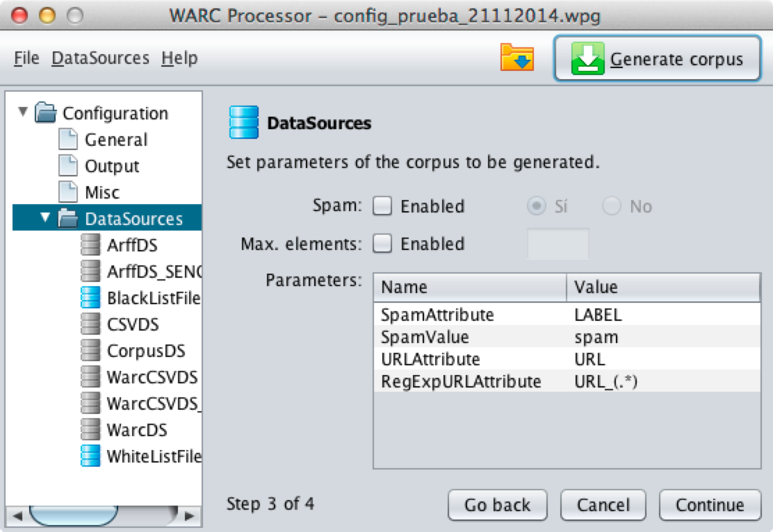Select the No radio button
Image resolution: width=773 pixels, height=532 pixels.
tap(612, 206)
